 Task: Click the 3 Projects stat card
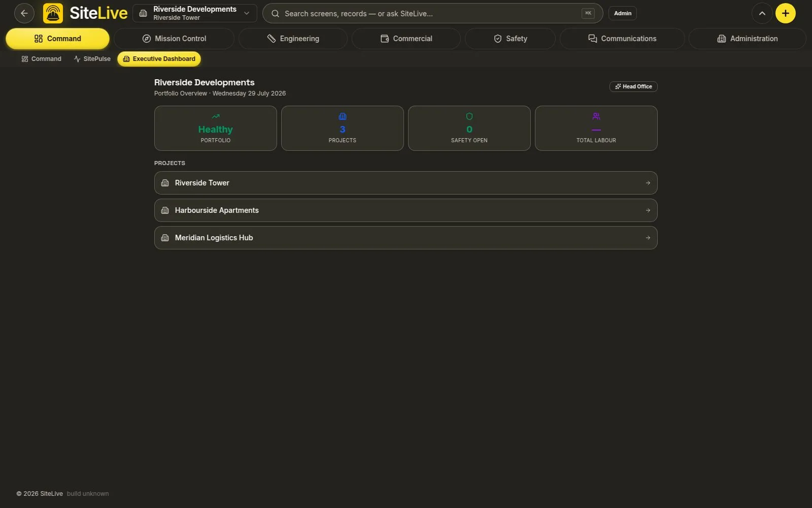(x=343, y=128)
